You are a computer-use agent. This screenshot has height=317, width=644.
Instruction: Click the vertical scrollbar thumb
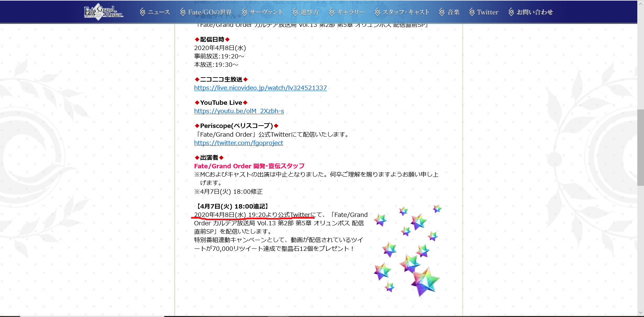coord(640,148)
